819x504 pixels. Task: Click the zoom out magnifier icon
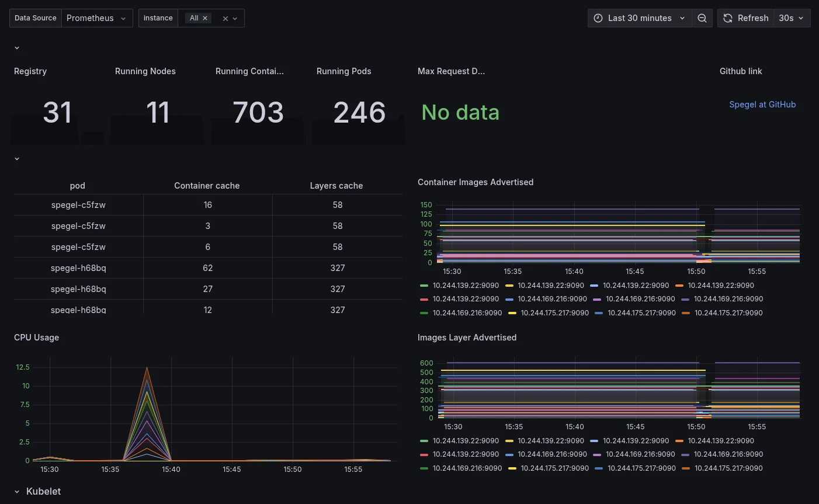702,18
